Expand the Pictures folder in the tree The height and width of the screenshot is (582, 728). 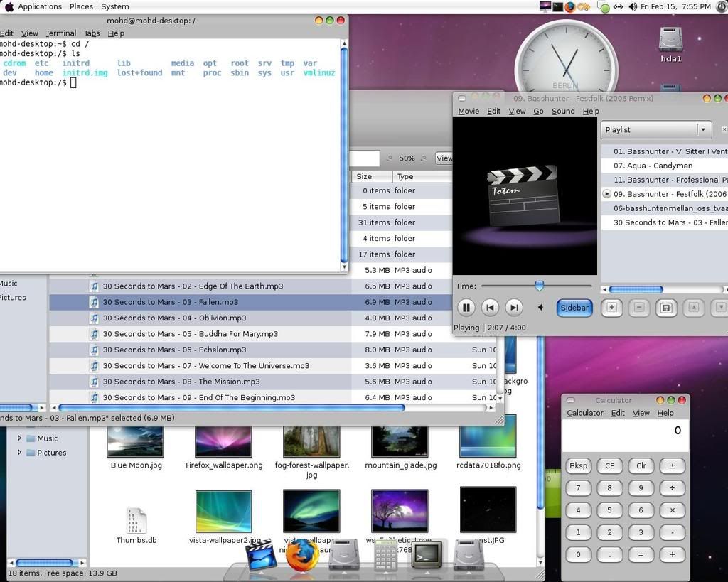(19, 452)
